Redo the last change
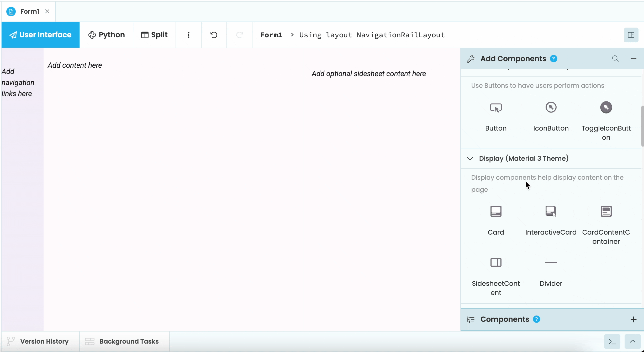 (x=239, y=35)
